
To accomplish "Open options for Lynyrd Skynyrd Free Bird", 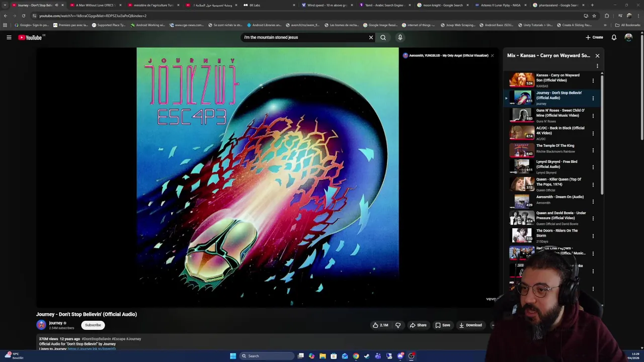I will point(593,167).
